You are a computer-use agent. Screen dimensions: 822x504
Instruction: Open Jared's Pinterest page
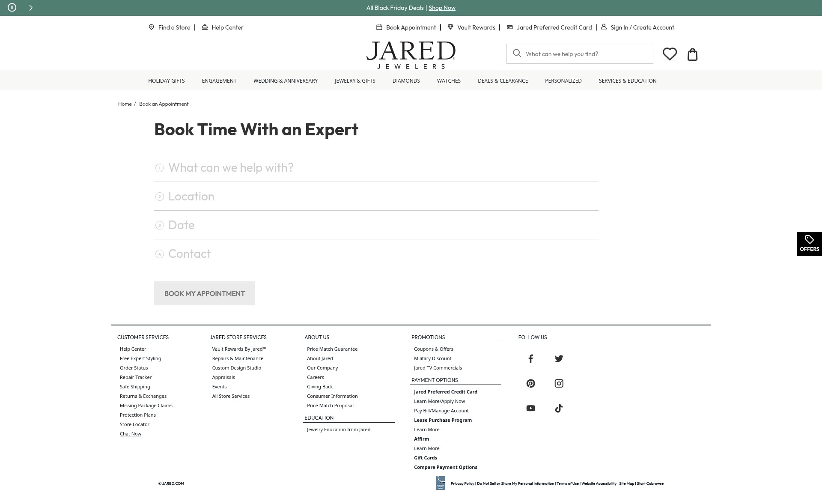click(x=530, y=383)
